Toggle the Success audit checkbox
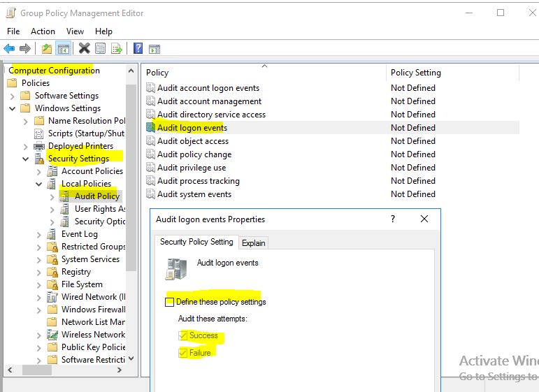Image resolution: width=539 pixels, height=392 pixels. [183, 335]
